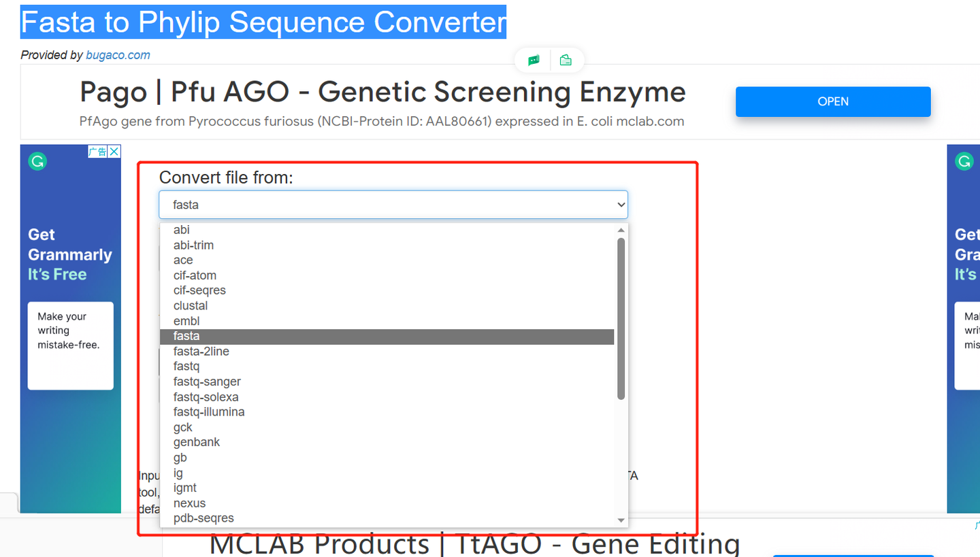Pick the abi-trim format option

point(193,245)
